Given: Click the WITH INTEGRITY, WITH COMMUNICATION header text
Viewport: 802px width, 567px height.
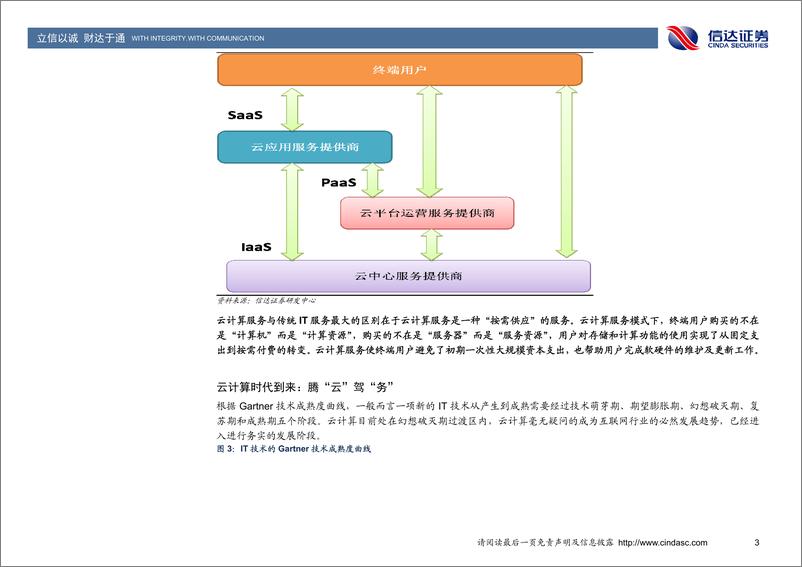Looking at the screenshot, I should coord(198,38).
